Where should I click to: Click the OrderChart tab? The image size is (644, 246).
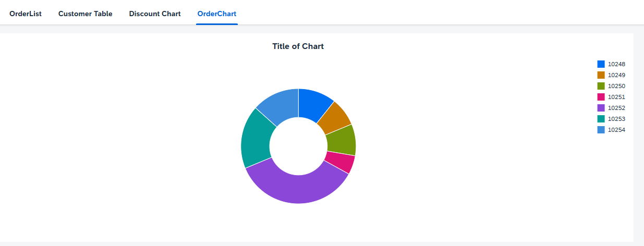click(217, 14)
